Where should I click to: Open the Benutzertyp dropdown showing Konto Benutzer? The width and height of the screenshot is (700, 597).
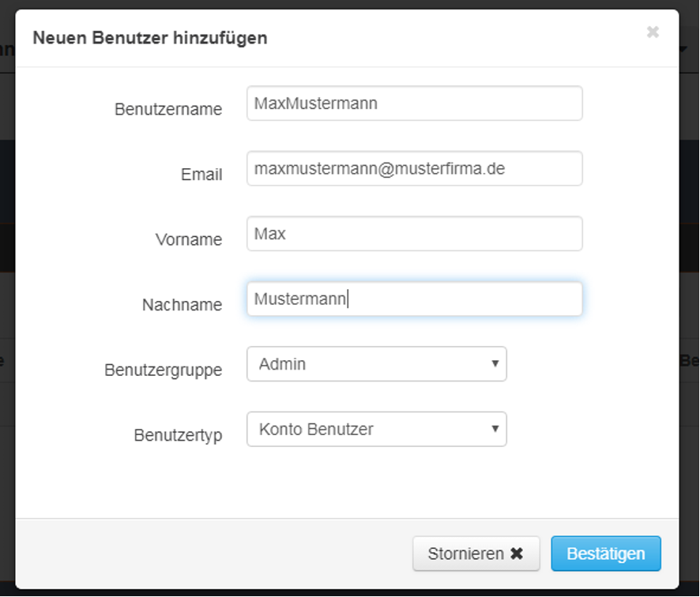point(376,429)
